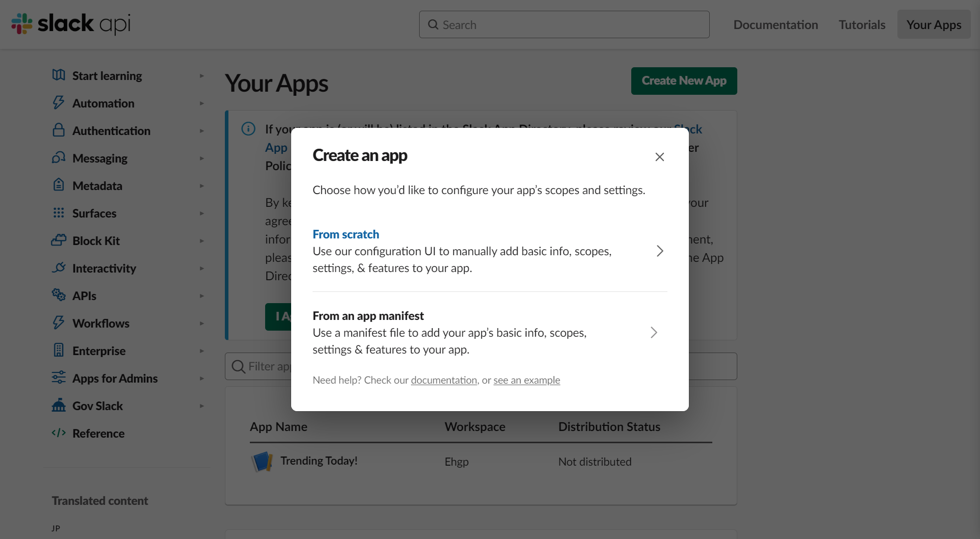Click the info circle icon in notice

(248, 129)
